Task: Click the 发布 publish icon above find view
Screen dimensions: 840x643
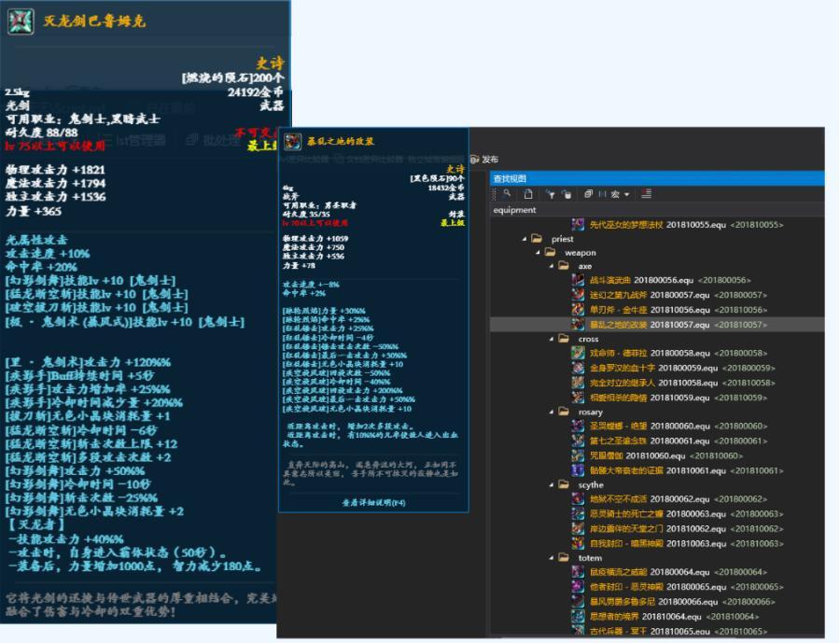Action: coord(474,160)
